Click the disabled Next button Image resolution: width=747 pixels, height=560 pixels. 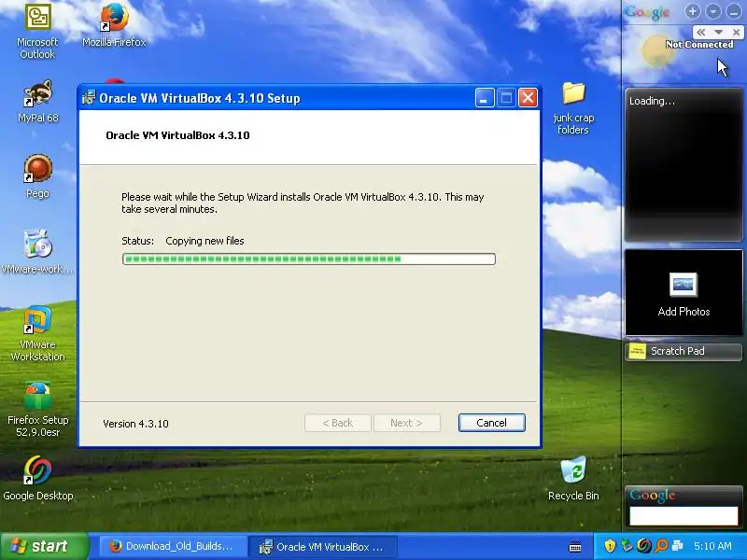pos(407,423)
